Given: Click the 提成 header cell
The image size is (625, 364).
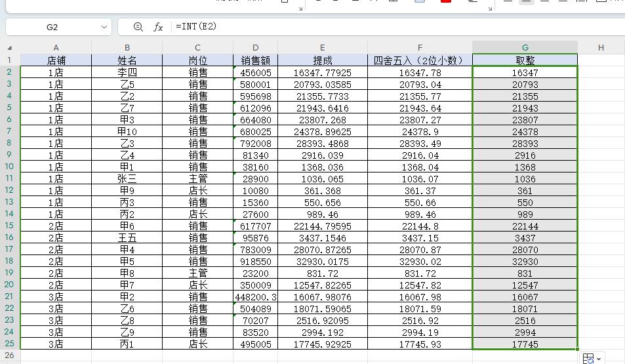Looking at the screenshot, I should click(323, 60).
